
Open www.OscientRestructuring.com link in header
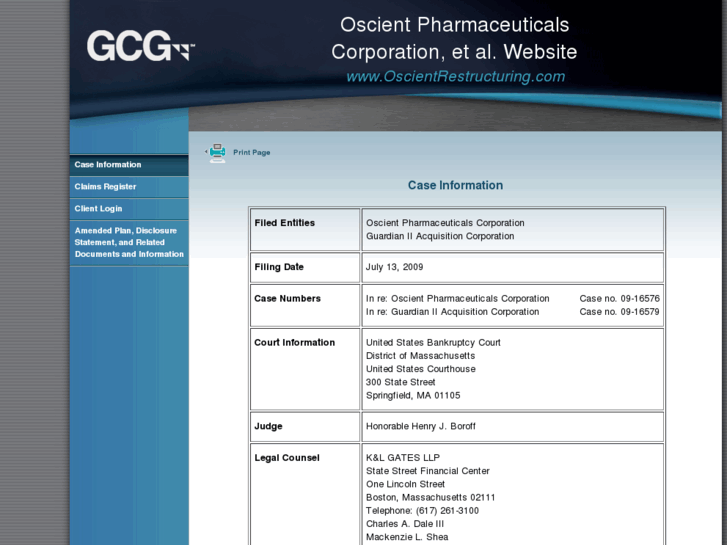point(455,76)
